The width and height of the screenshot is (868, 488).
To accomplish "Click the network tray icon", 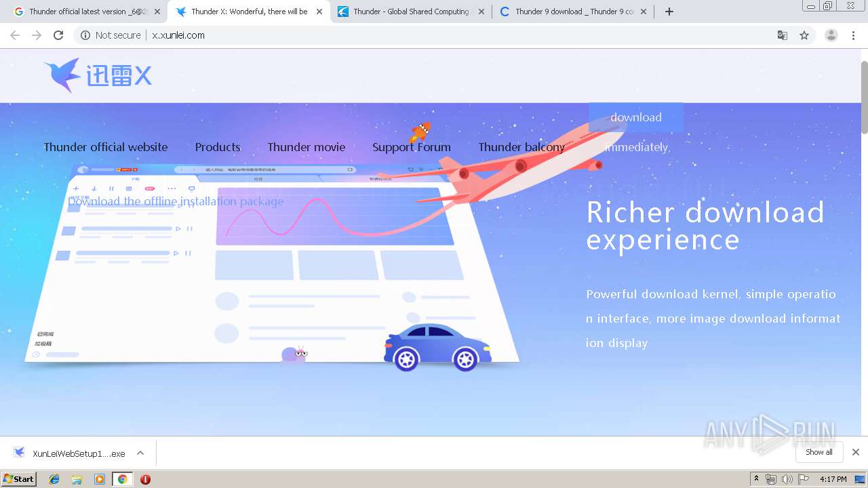I will 771,479.
